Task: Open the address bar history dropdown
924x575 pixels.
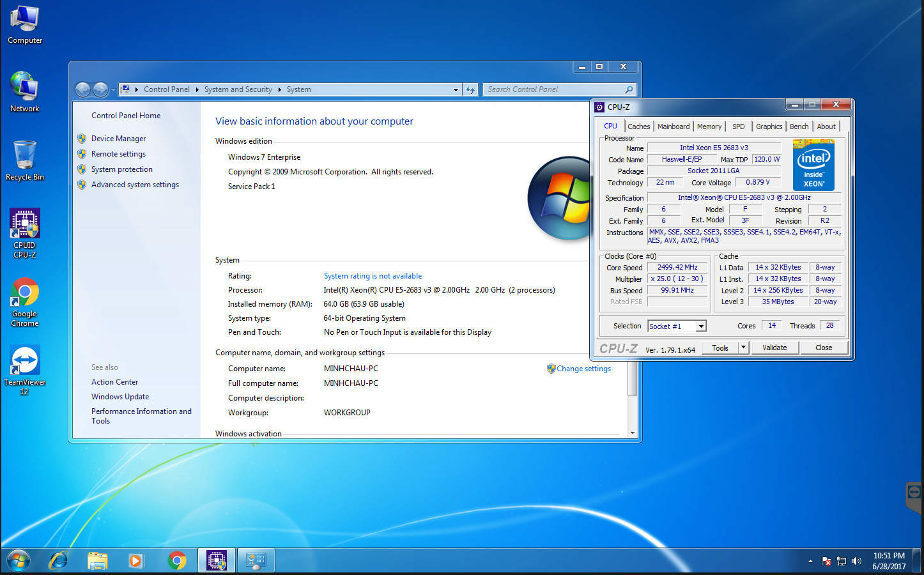Action: (x=456, y=89)
